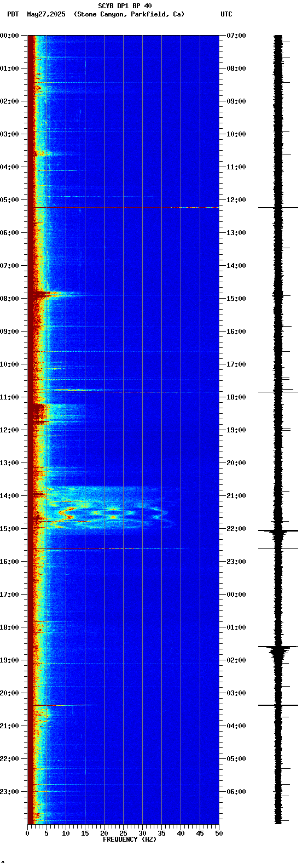Screen dimensions: 302x868
Task: Click the PDT time label "00:00"
Action: pos(9,36)
